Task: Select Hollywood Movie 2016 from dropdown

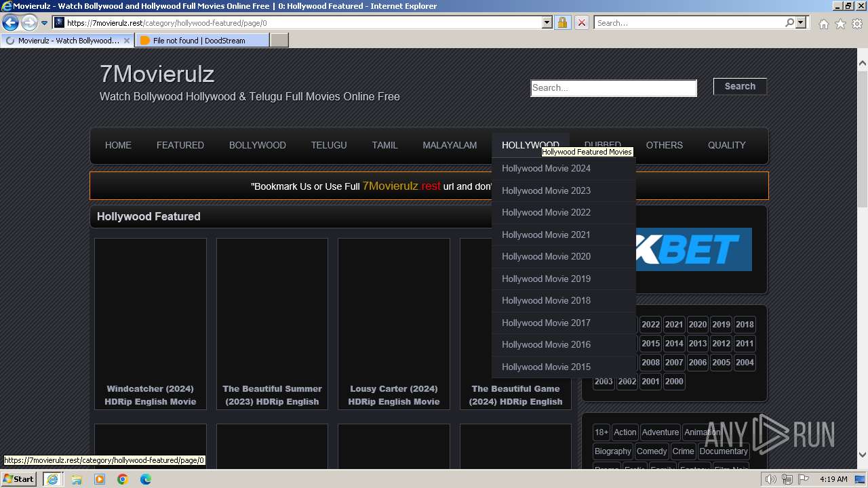Action: [x=564, y=345]
